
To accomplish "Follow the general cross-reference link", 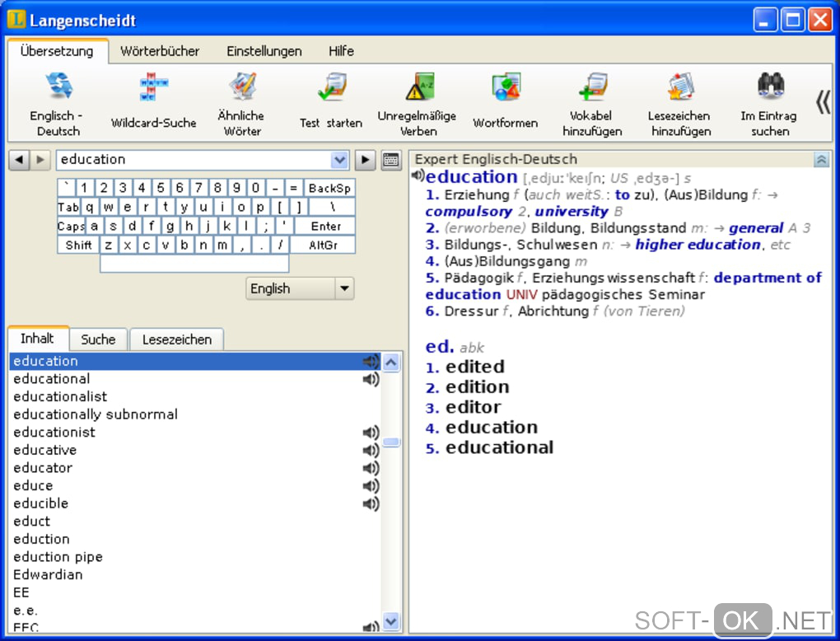I will point(756,227).
